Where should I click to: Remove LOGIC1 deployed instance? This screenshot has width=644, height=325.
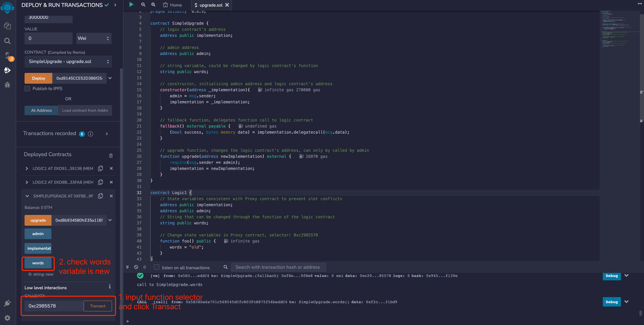(x=111, y=168)
